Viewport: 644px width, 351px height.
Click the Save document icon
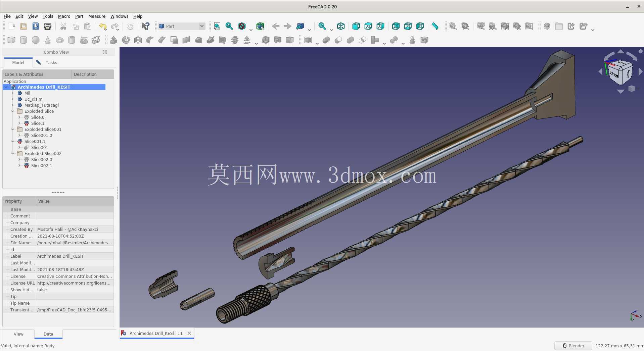[x=36, y=26]
